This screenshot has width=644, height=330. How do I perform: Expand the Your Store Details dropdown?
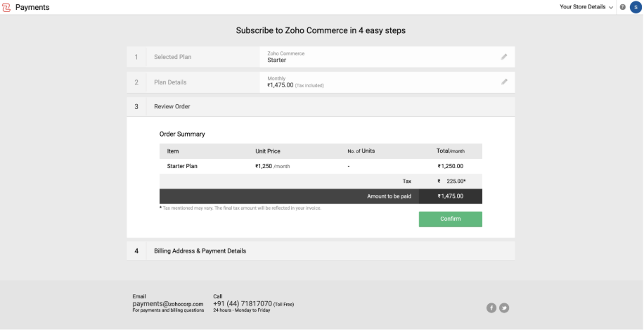[586, 7]
